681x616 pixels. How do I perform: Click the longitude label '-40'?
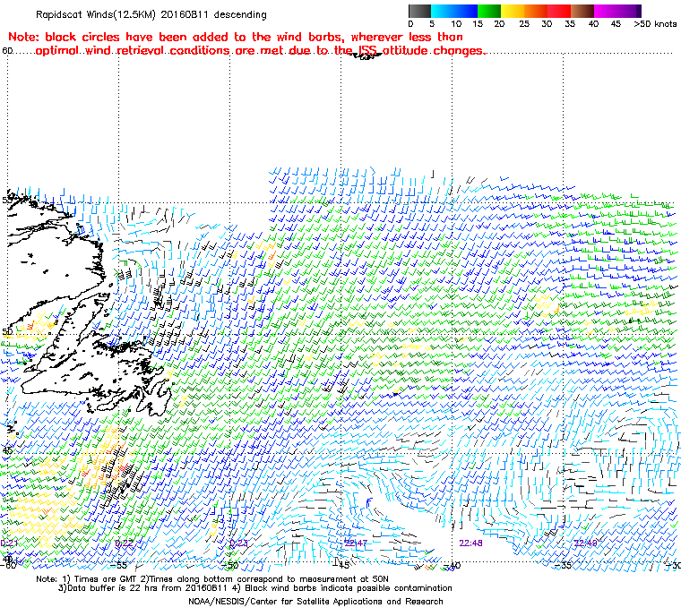tap(453, 565)
